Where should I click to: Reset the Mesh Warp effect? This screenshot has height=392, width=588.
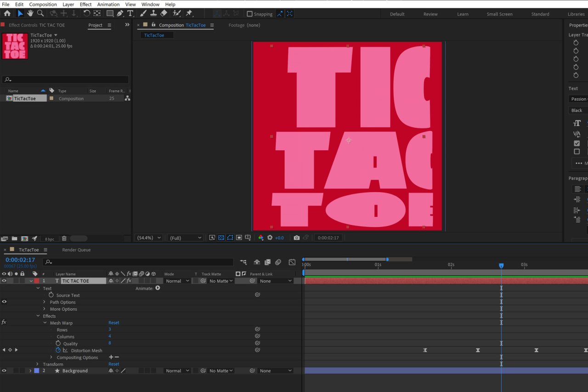click(113, 323)
